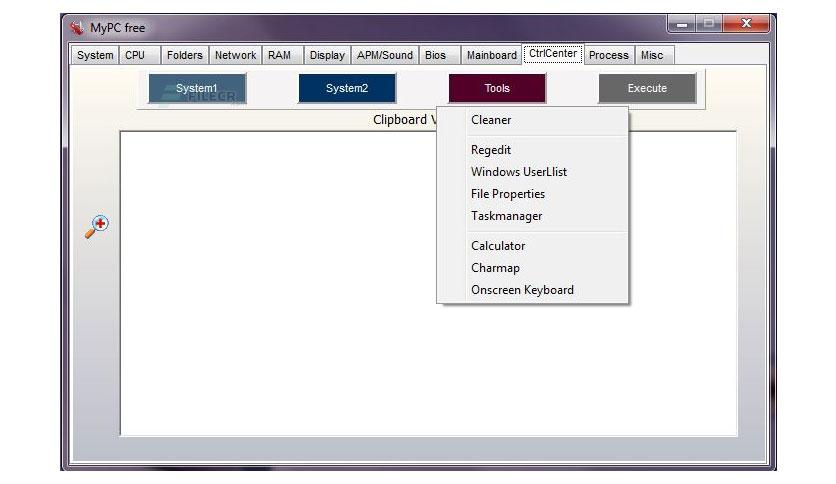Go to the Mainboard tab
Screen dimensions: 836x484
coord(491,55)
